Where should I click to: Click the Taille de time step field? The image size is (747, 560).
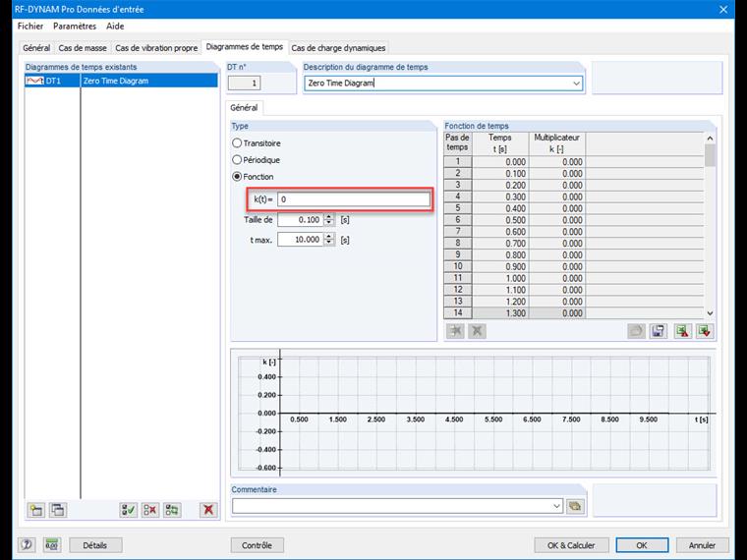pyautogui.click(x=301, y=220)
